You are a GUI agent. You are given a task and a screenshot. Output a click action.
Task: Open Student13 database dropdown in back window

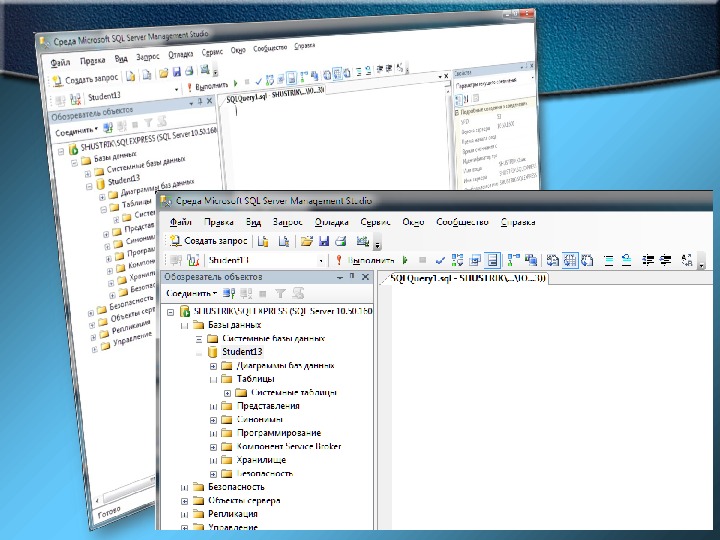176,90
